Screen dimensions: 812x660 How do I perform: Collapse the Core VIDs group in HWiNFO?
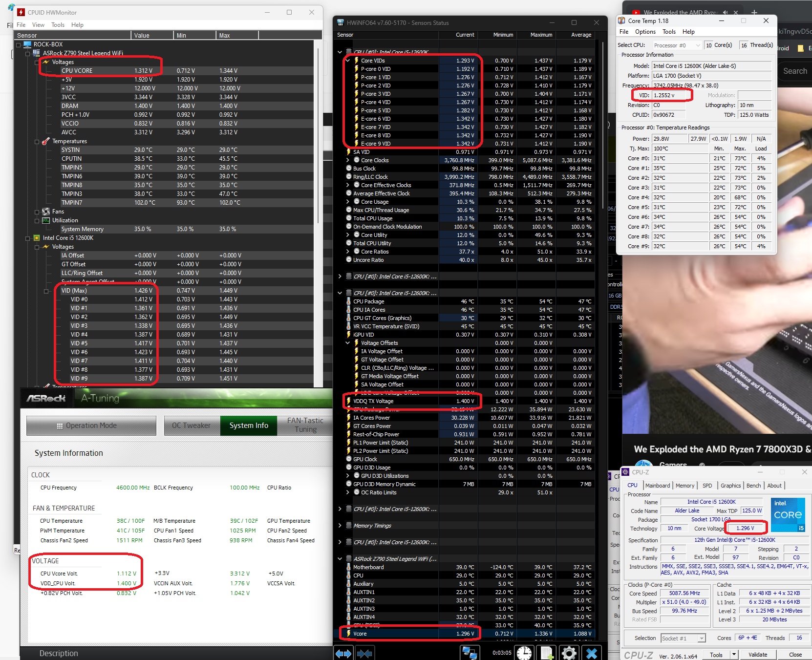pyautogui.click(x=348, y=61)
